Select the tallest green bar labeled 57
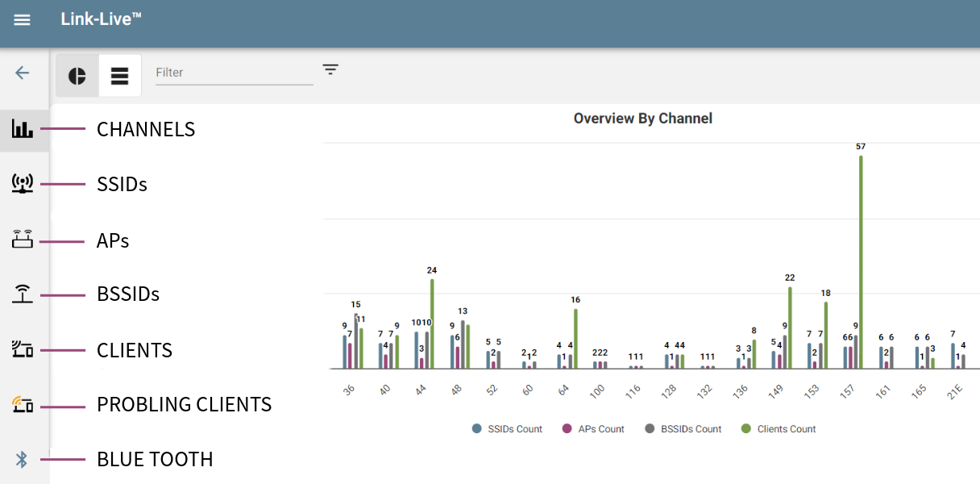Viewport: 980px width, 484px height. (860, 258)
